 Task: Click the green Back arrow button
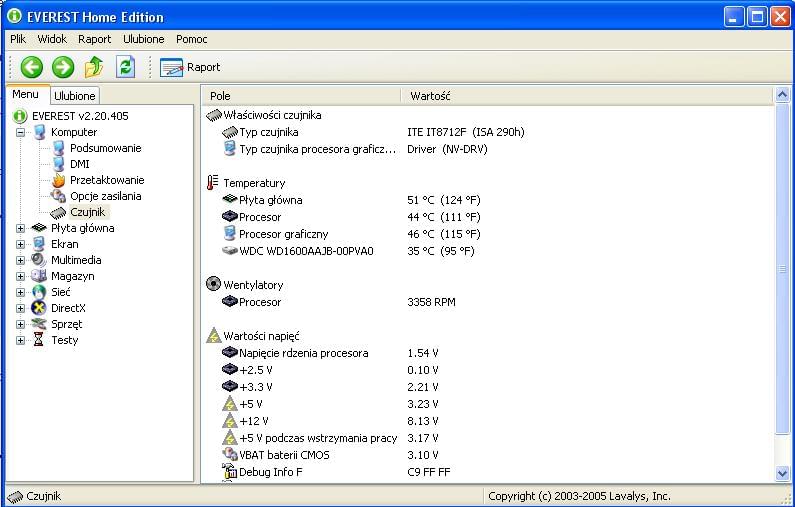point(31,67)
